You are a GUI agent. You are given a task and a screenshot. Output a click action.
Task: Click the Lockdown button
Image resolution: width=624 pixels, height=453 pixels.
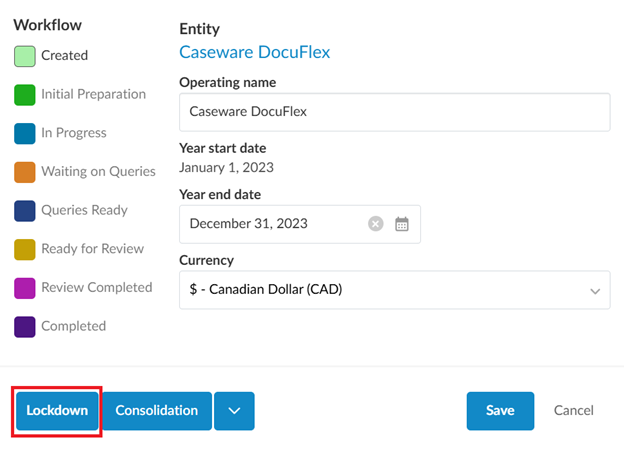coord(57,411)
